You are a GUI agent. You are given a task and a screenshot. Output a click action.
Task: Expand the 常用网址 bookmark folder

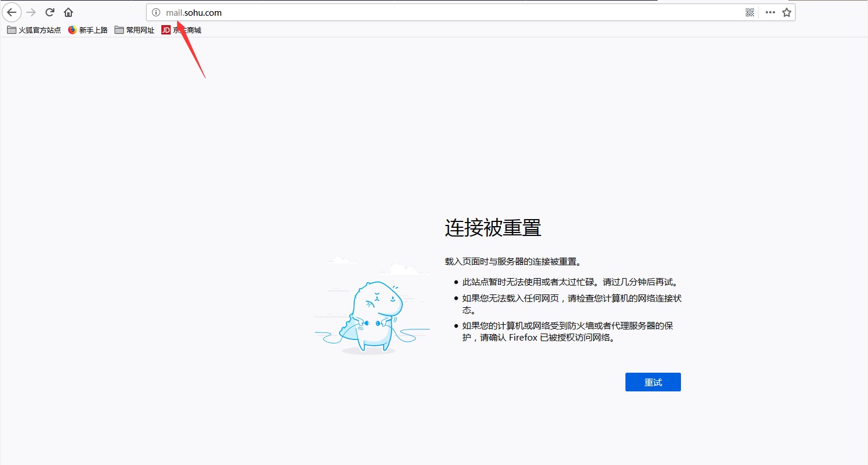(x=134, y=30)
